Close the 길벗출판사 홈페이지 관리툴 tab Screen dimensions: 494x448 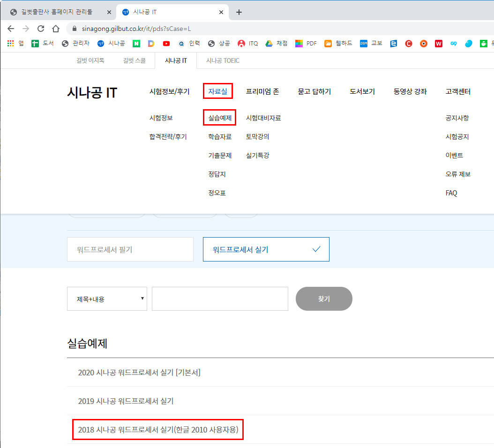click(109, 12)
